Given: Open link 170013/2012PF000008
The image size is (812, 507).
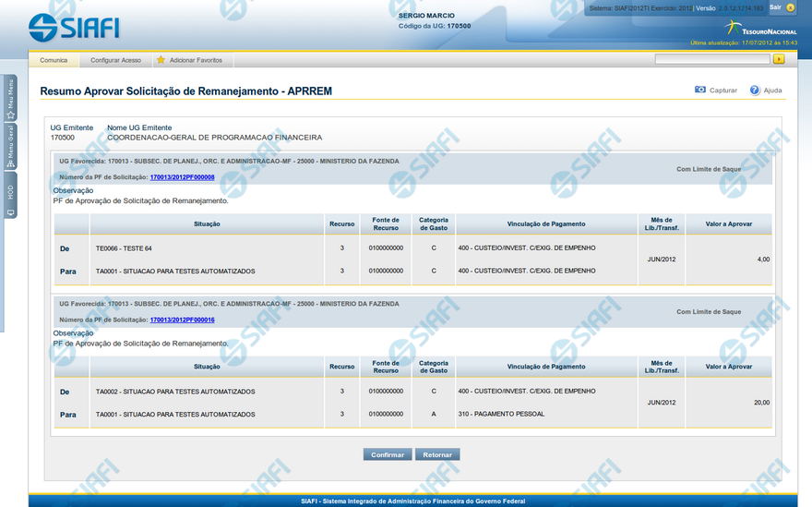Looking at the screenshot, I should 182,177.
